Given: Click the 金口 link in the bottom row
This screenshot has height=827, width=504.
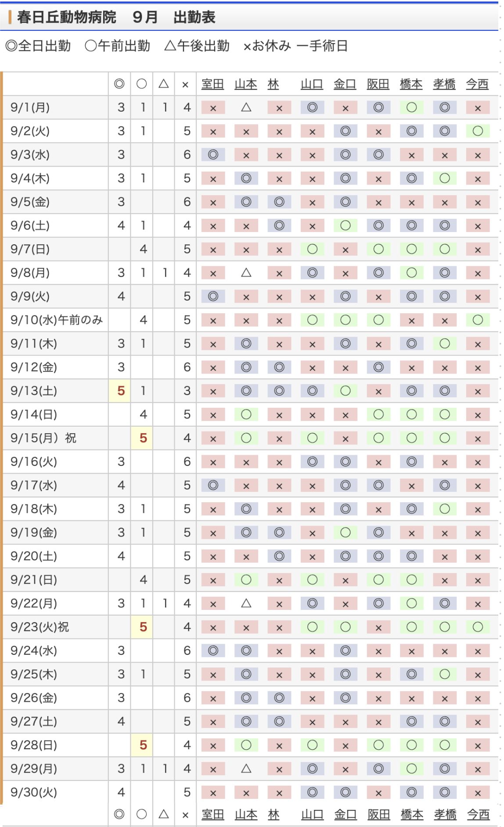Looking at the screenshot, I should [346, 815].
